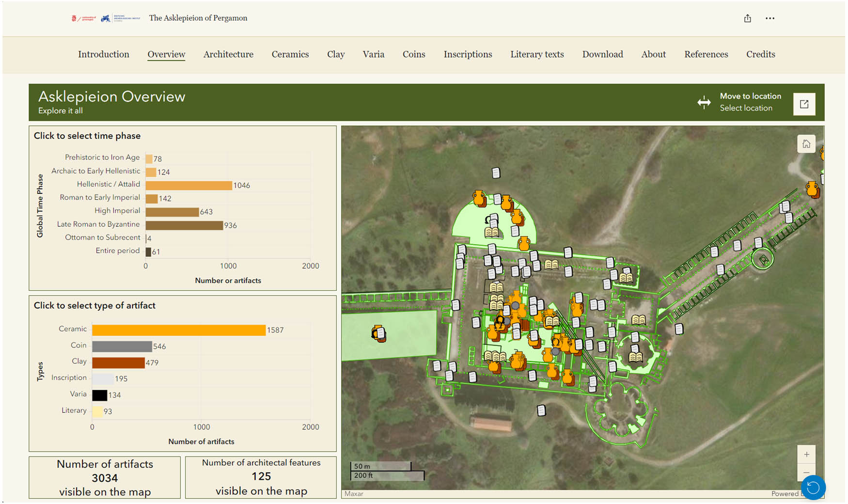Open the overview in a new window icon
The height and width of the screenshot is (504, 848).
(804, 104)
